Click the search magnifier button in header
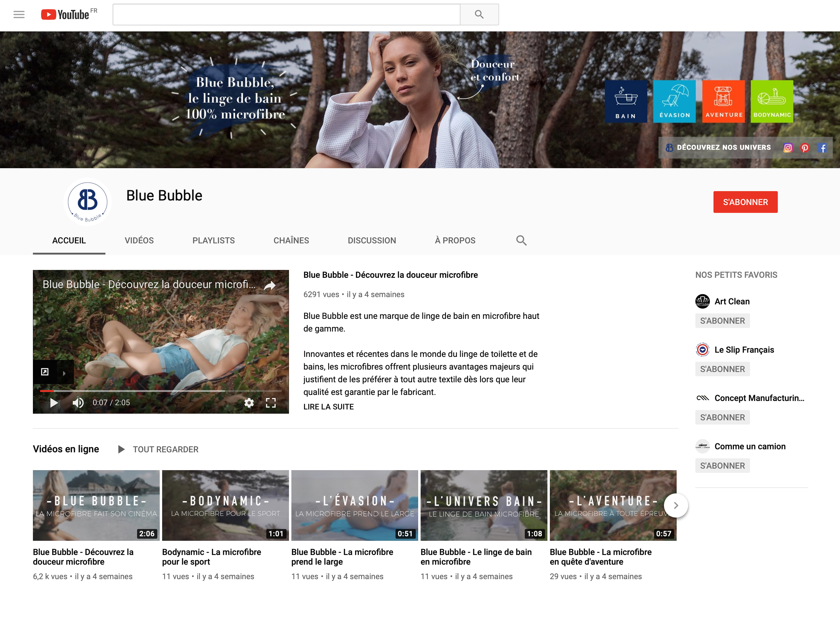 (x=479, y=14)
